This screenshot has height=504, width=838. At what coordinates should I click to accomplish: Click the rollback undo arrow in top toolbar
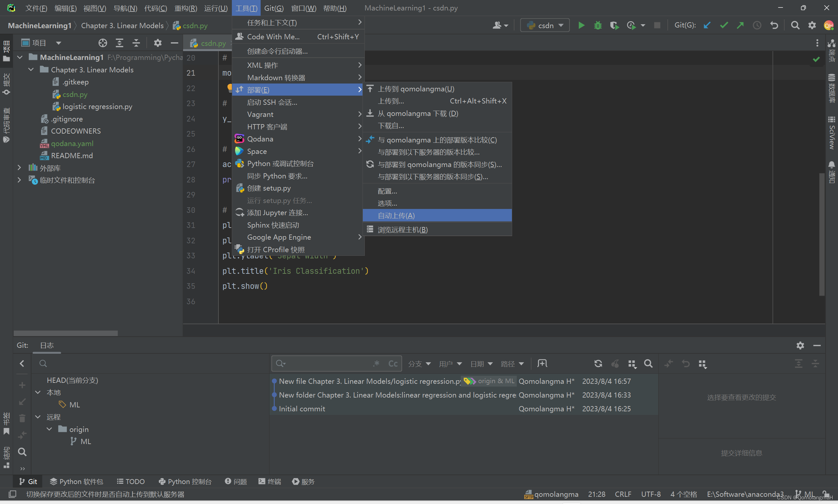click(x=774, y=26)
